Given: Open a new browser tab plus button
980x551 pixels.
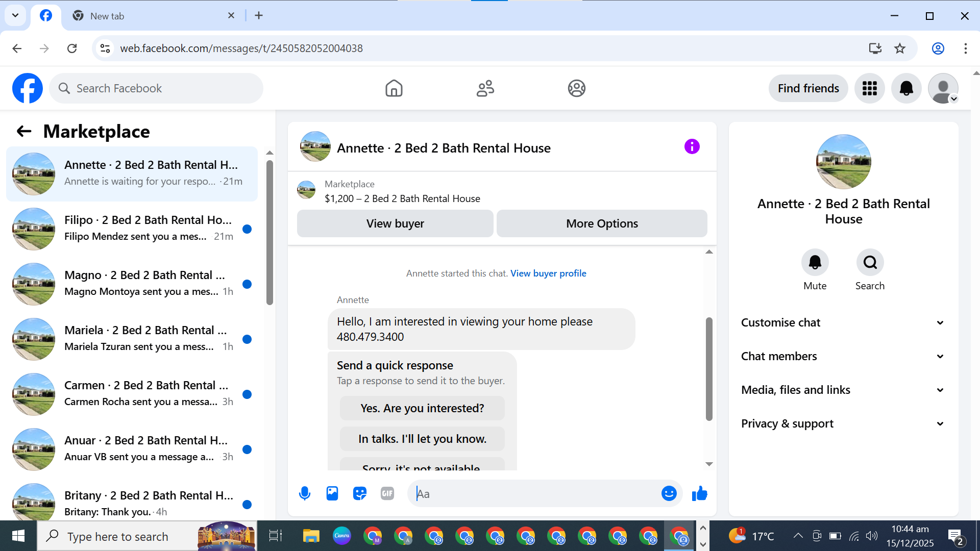Looking at the screenshot, I should (259, 16).
